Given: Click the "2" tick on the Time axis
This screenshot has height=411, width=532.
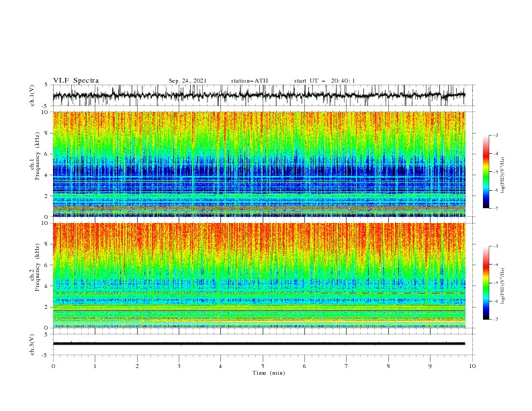Looking at the screenshot, I should [x=137, y=366].
